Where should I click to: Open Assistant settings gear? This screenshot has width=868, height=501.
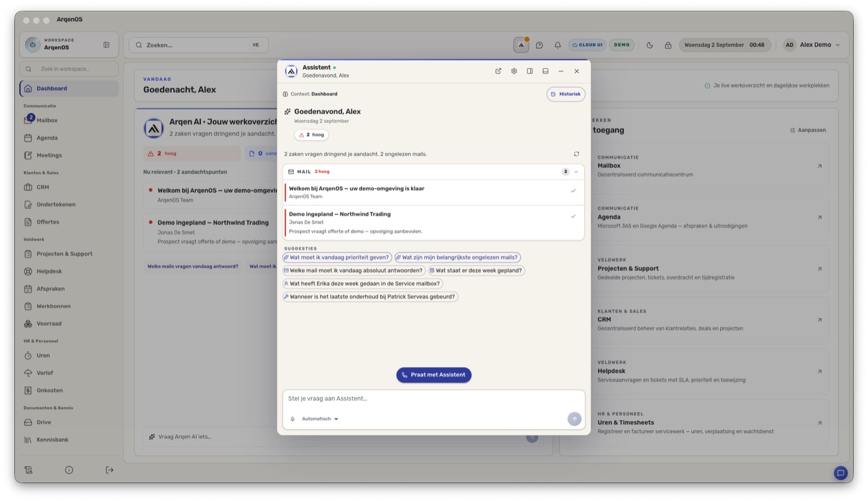click(514, 71)
